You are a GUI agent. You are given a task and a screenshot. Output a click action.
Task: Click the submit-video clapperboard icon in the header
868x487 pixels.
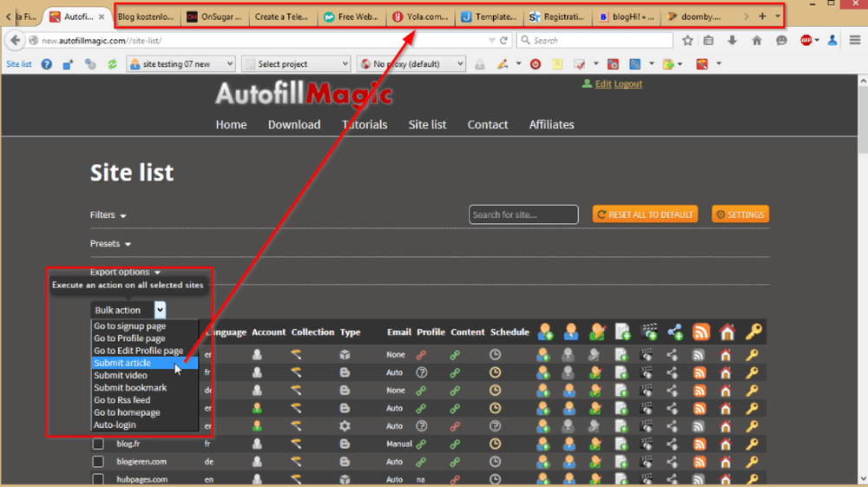[648, 332]
